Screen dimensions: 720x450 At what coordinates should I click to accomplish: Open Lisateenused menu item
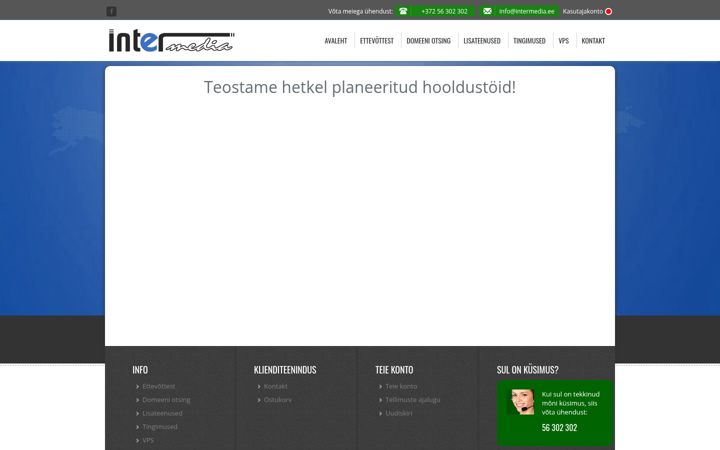tap(482, 41)
